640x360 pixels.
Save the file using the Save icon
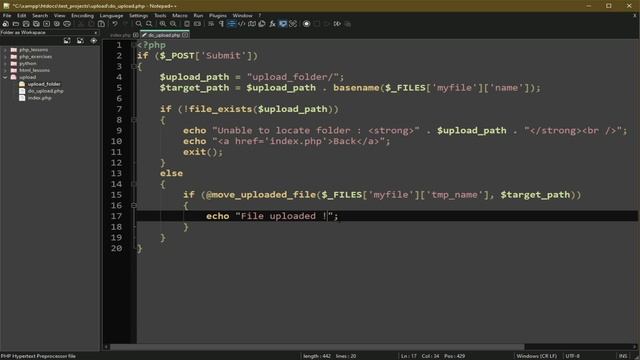pos(26,24)
